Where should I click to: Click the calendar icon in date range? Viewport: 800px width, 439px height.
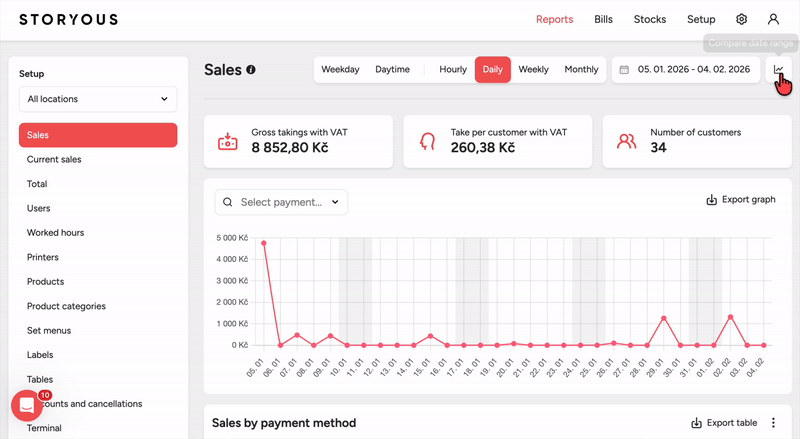(x=624, y=69)
